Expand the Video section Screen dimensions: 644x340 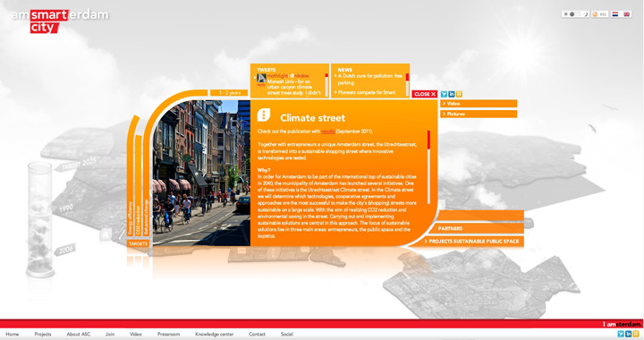tap(479, 104)
